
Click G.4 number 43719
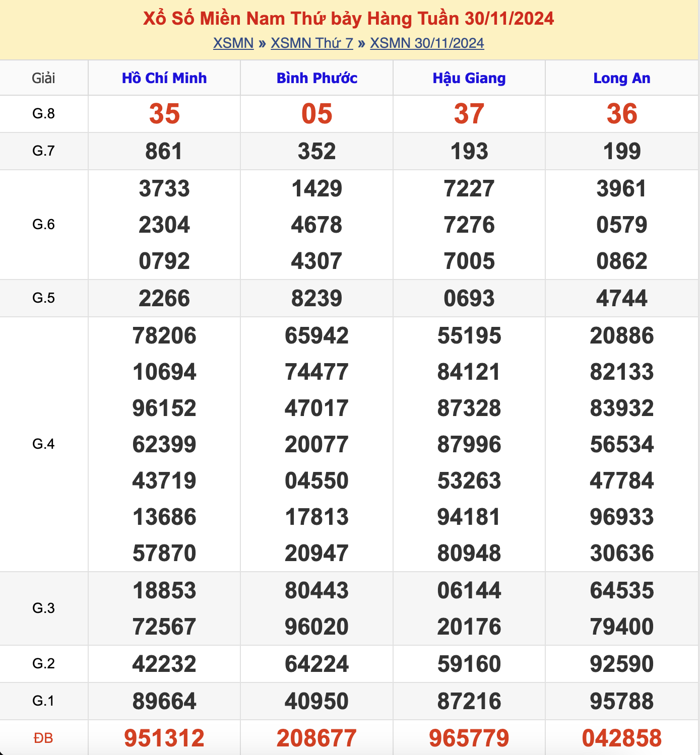point(164,481)
